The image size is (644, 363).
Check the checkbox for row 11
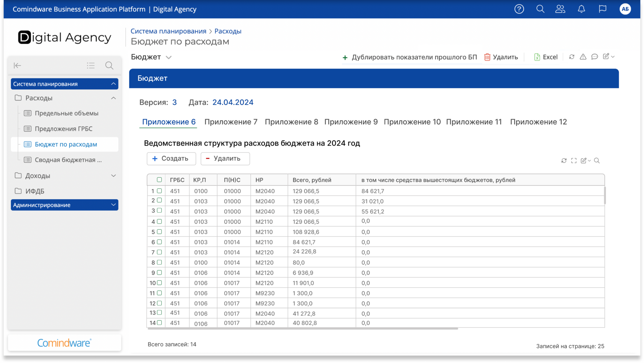pos(159,293)
